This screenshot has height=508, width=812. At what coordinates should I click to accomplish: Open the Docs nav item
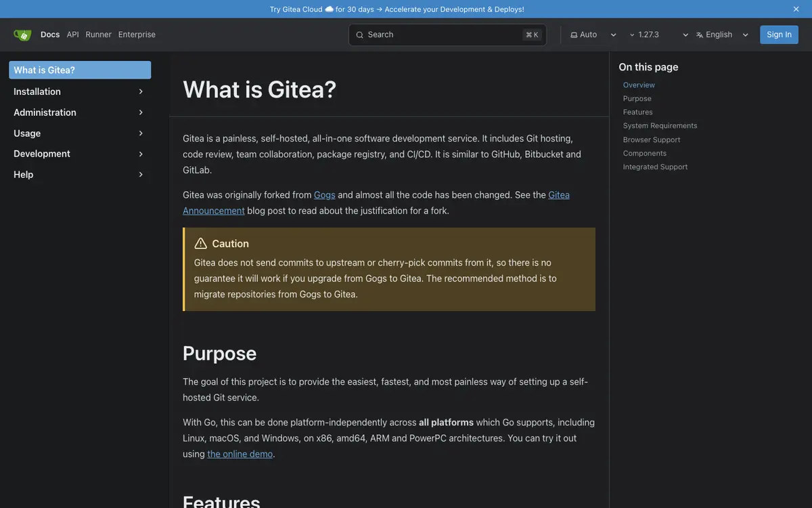50,35
